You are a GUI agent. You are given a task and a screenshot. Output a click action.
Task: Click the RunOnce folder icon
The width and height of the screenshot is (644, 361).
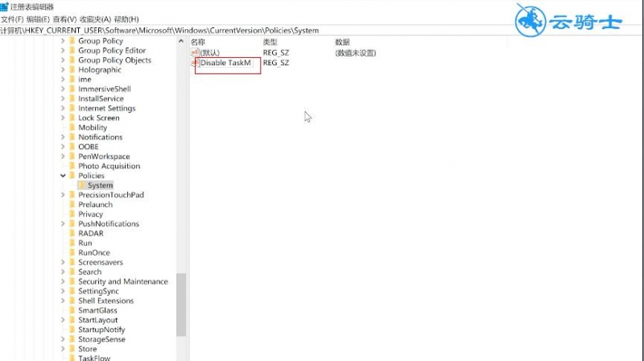pos(72,252)
